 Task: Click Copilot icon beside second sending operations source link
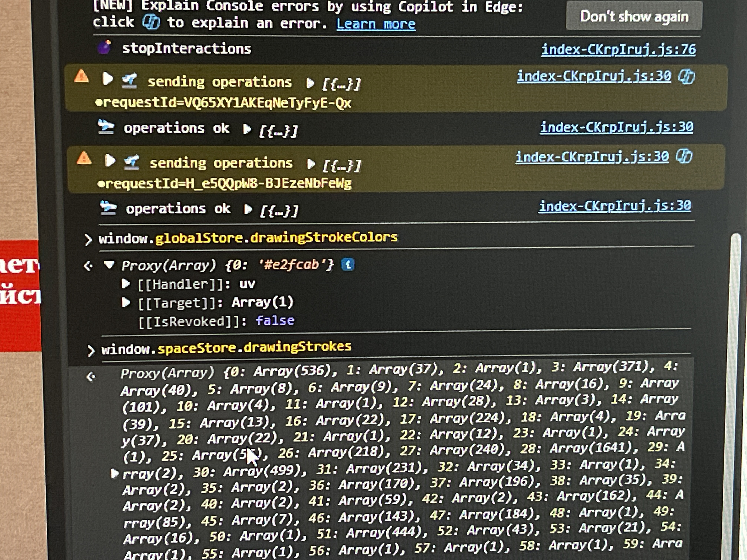pyautogui.click(x=684, y=156)
